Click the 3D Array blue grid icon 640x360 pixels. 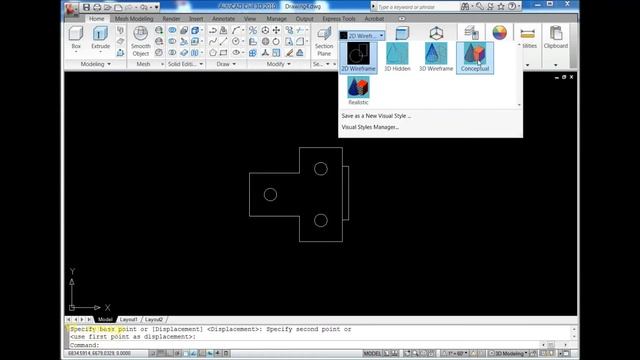point(253,53)
